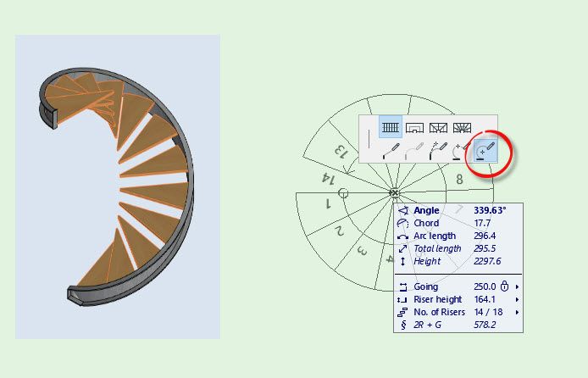Click the Angle label in tracker
The image size is (588, 378).
point(426,210)
